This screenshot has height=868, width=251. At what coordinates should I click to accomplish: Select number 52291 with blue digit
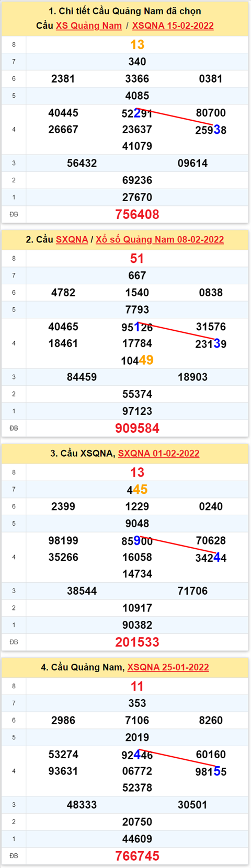click(x=137, y=113)
